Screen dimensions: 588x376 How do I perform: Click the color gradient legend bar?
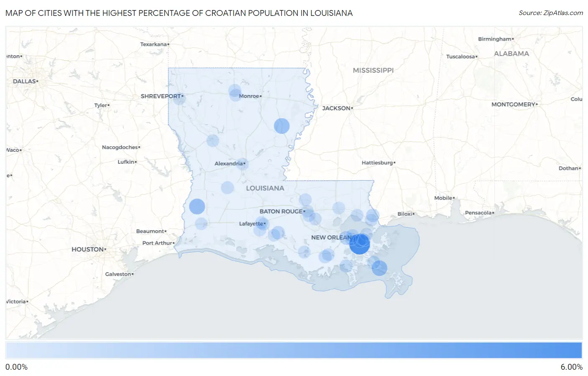pos(294,350)
